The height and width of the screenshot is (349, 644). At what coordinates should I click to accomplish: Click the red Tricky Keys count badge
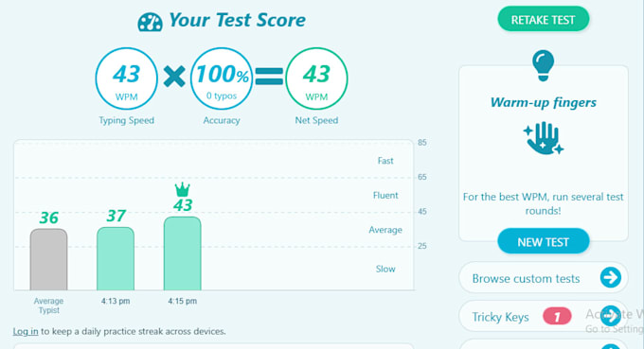(557, 316)
